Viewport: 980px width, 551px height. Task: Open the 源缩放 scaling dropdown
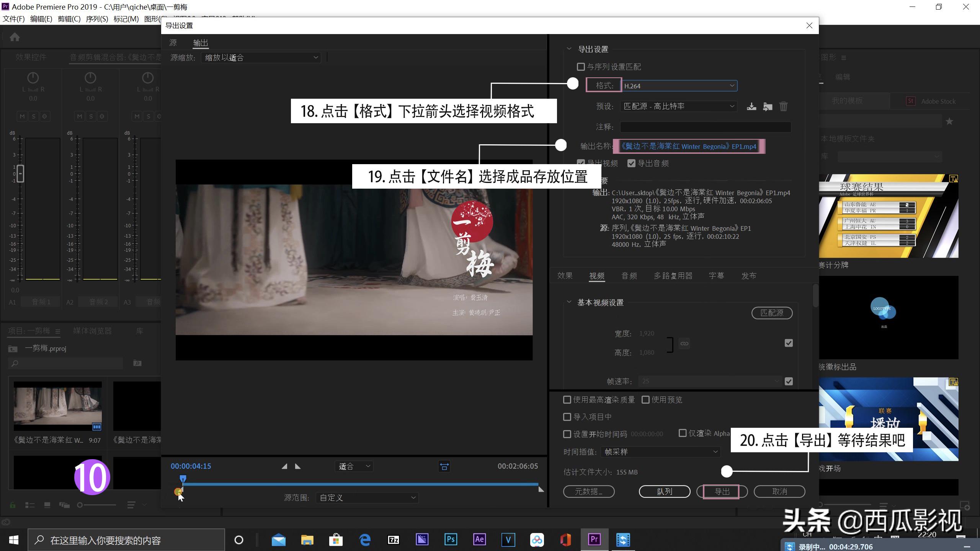315,57
